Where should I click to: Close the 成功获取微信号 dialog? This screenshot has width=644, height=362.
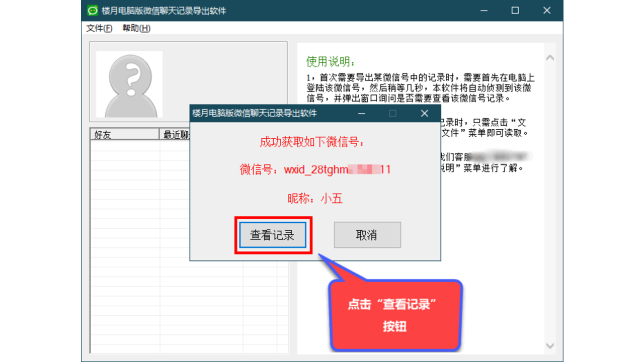pos(424,114)
